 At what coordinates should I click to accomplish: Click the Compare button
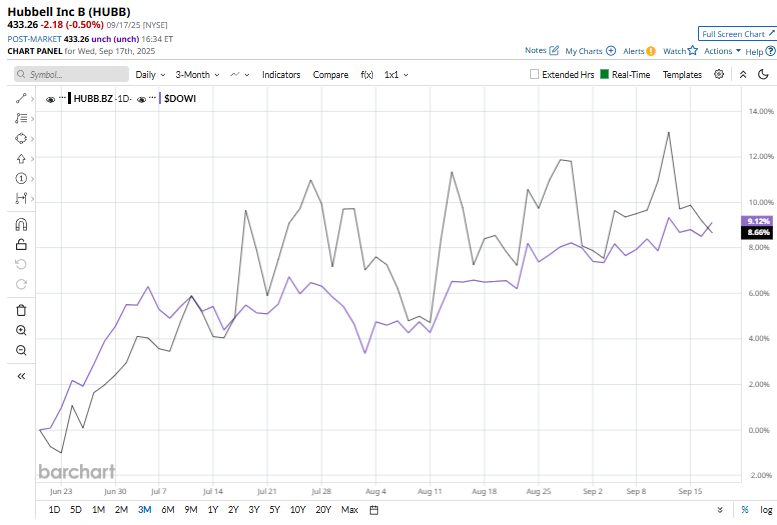[330, 74]
